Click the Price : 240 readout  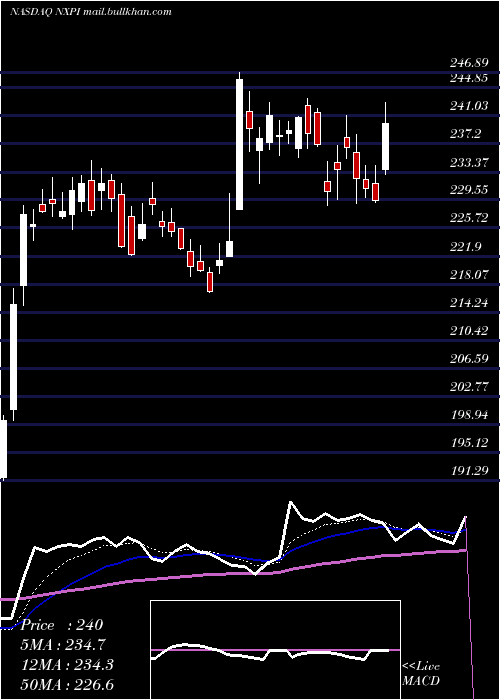[62, 625]
